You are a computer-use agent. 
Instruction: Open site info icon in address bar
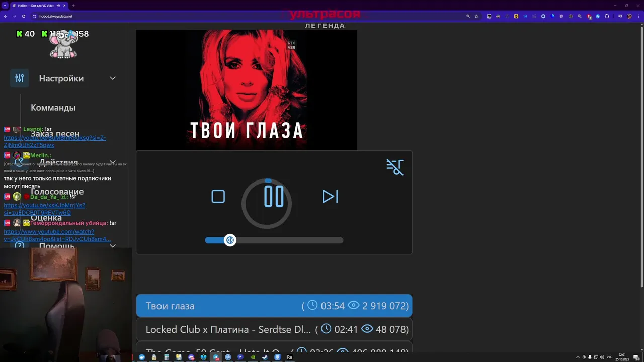(34, 16)
